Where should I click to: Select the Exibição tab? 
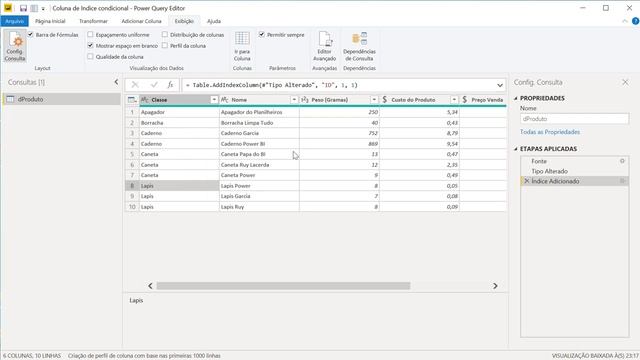pyautogui.click(x=184, y=21)
